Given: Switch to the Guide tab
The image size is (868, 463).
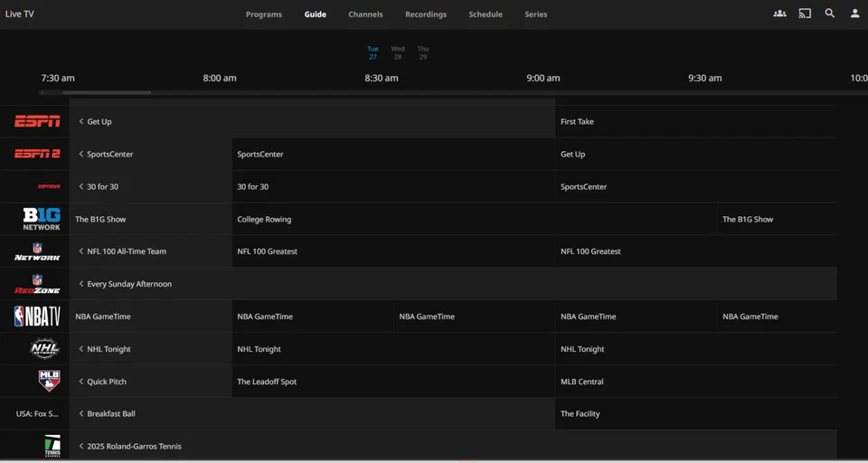Looking at the screenshot, I should click(x=315, y=14).
